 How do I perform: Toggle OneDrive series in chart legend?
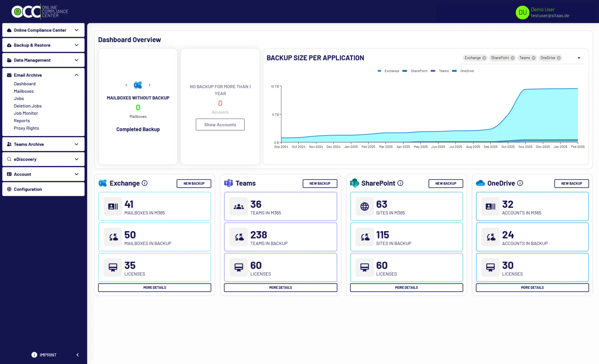click(x=467, y=71)
